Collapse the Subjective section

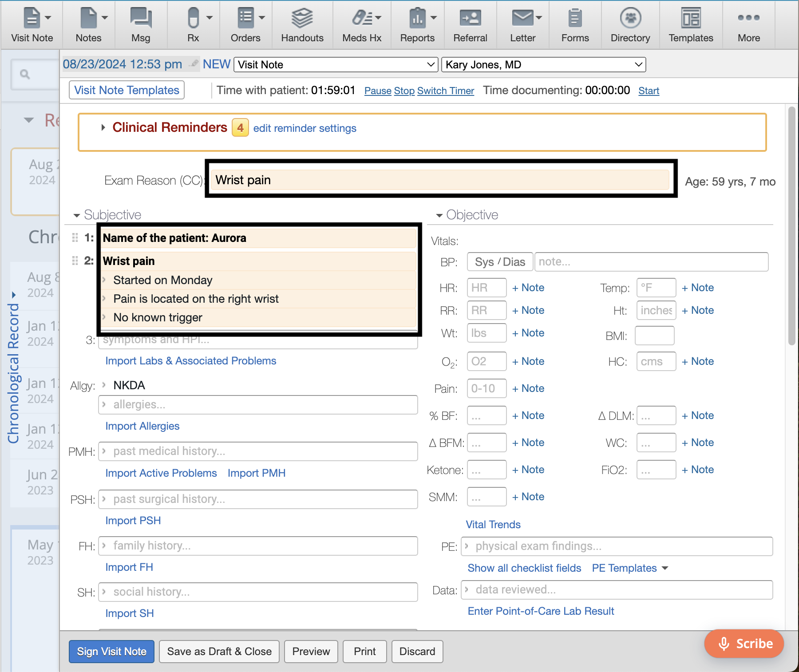(76, 215)
